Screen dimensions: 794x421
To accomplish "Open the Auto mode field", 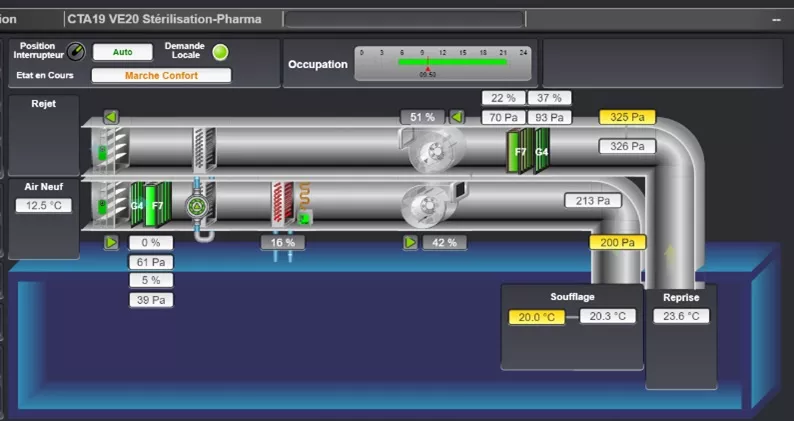I will point(123,52).
